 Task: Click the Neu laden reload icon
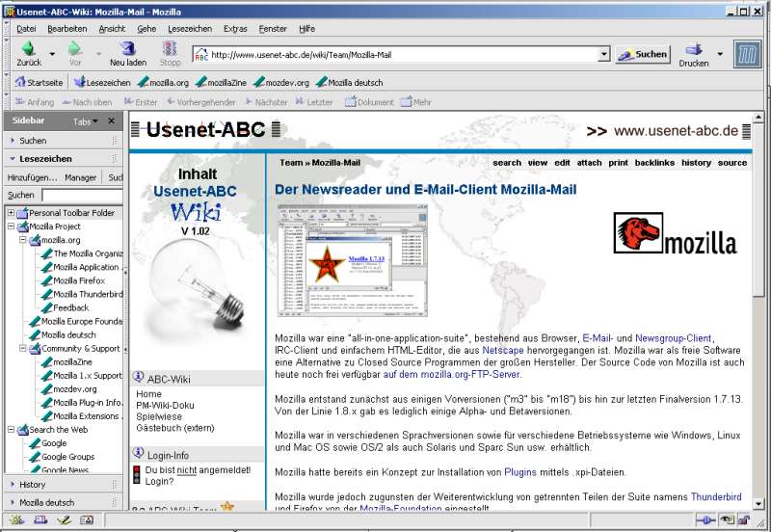pyautogui.click(x=128, y=50)
